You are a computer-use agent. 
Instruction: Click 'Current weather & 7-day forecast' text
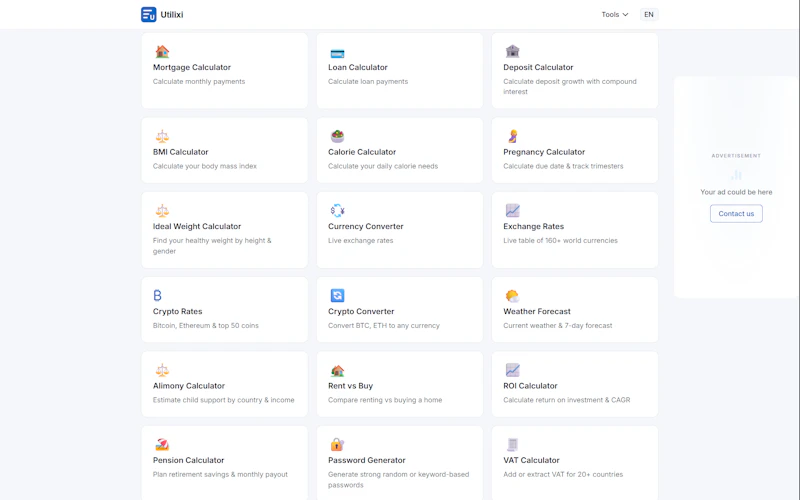tap(558, 326)
